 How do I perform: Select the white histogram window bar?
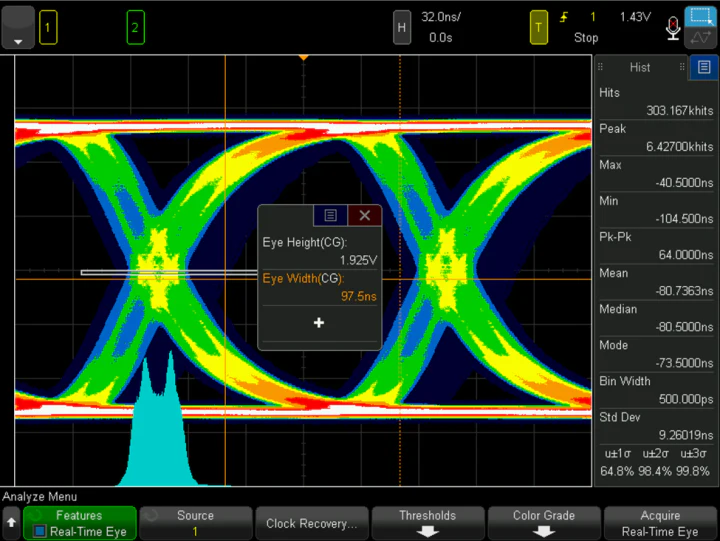coord(169,273)
